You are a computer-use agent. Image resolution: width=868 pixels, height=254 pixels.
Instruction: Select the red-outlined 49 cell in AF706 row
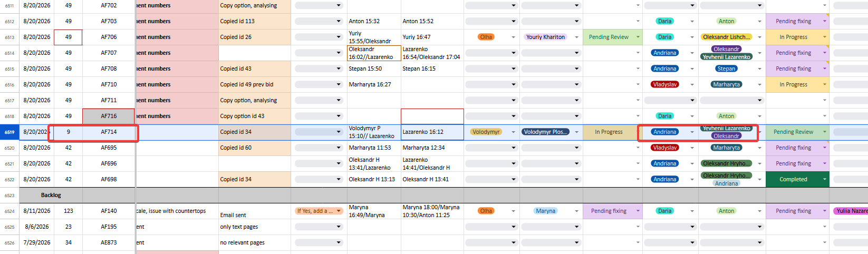(x=68, y=37)
